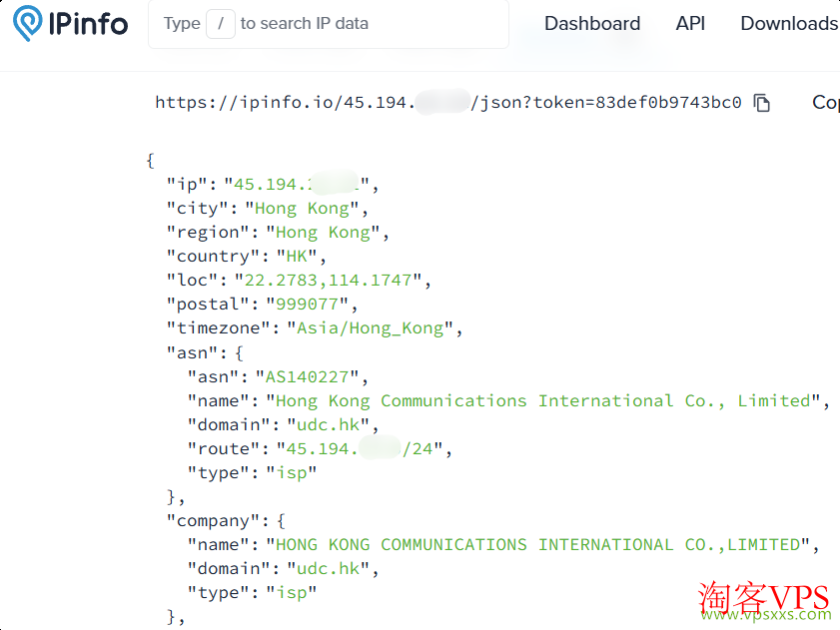Viewport: 840px width, 630px height.
Task: Open the Downloads navigation item
Action: (x=789, y=23)
